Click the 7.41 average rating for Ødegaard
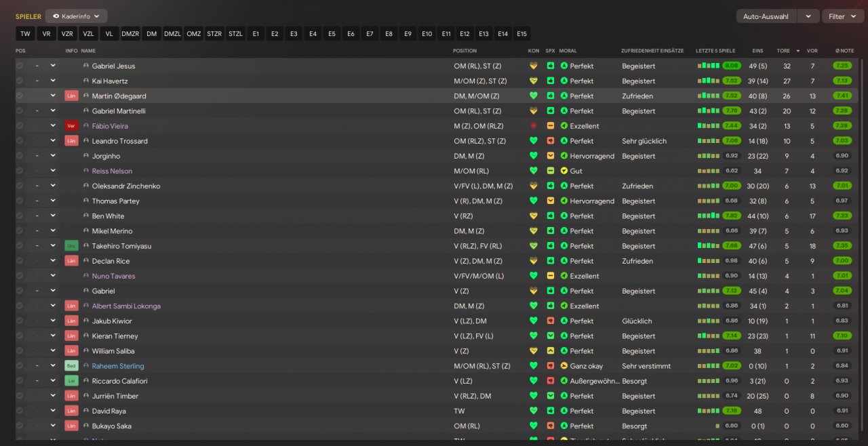Viewport: 868px width, 446px height. [x=842, y=96]
